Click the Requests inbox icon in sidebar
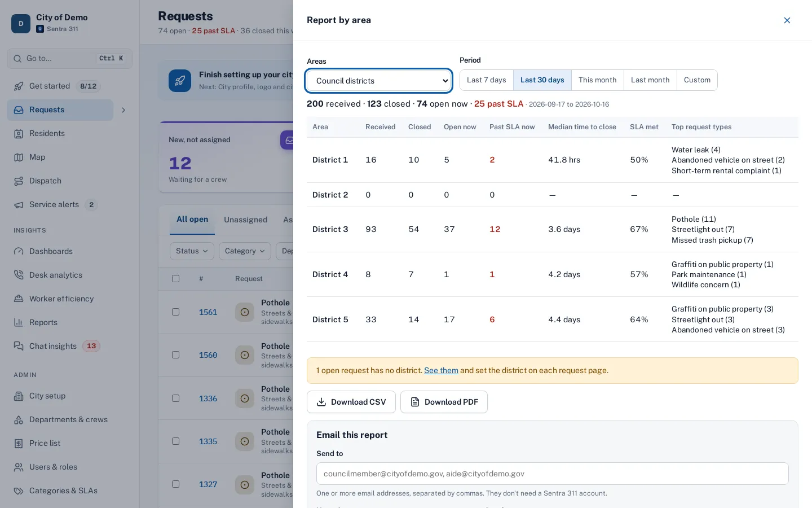 (x=19, y=110)
